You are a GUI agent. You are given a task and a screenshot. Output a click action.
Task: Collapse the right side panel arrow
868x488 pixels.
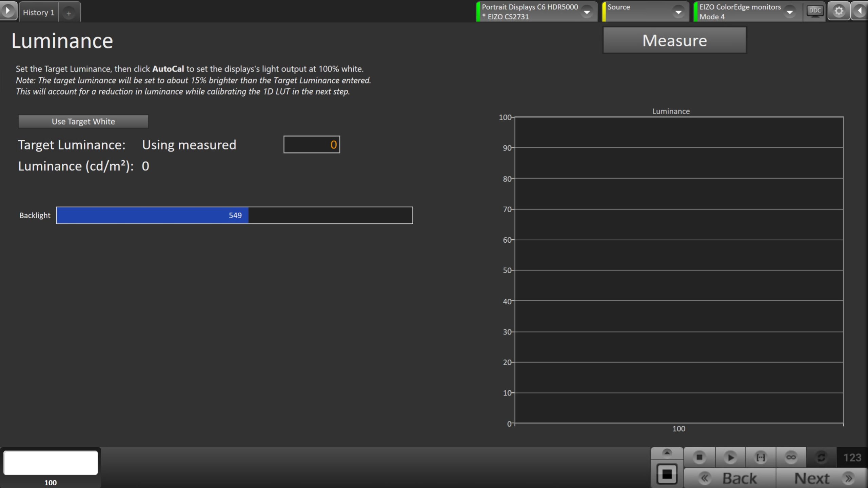click(x=860, y=11)
